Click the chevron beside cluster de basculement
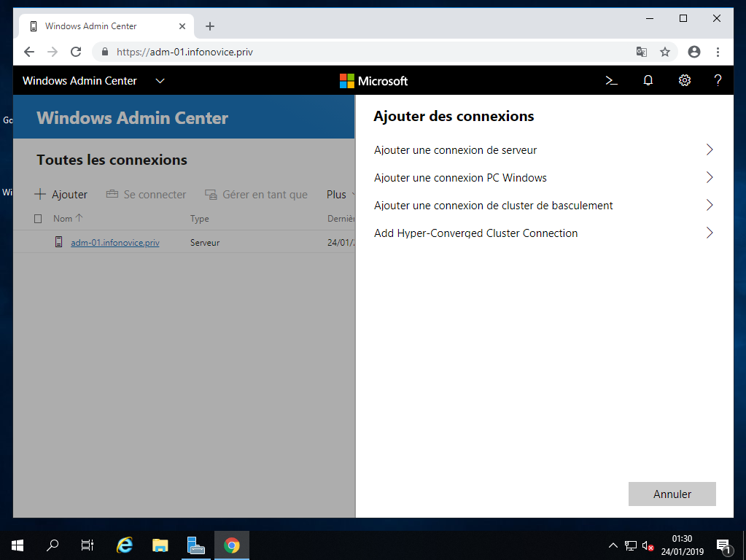 [710, 205]
